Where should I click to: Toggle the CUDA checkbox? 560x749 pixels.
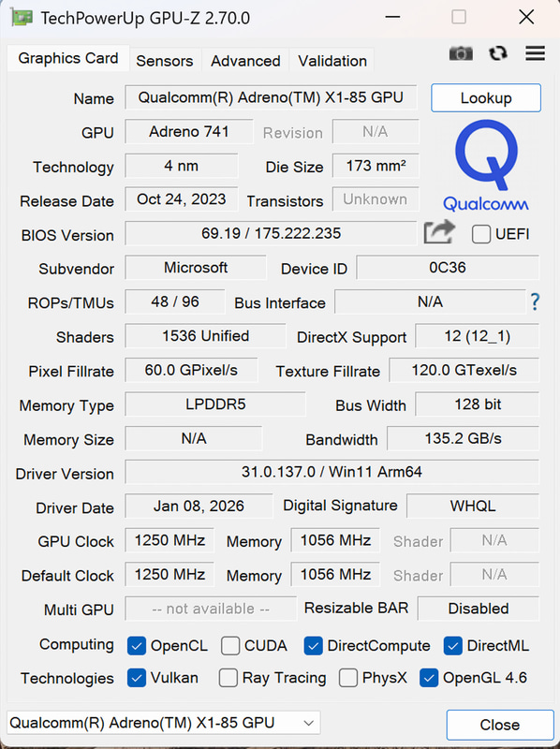coord(229,646)
